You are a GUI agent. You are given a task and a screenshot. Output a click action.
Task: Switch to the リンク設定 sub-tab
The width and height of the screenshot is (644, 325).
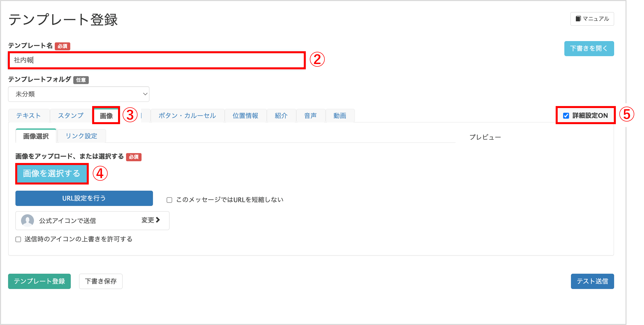pos(81,136)
